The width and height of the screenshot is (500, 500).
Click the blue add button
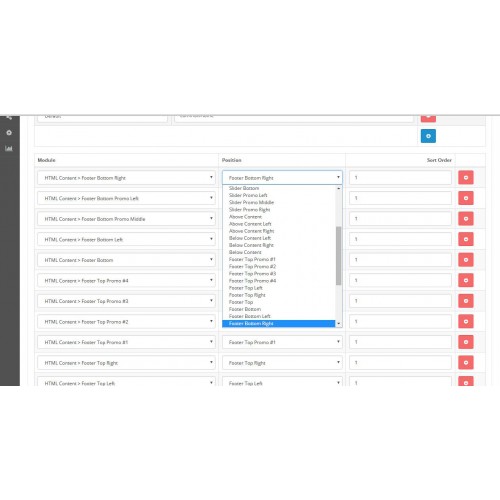(428, 136)
